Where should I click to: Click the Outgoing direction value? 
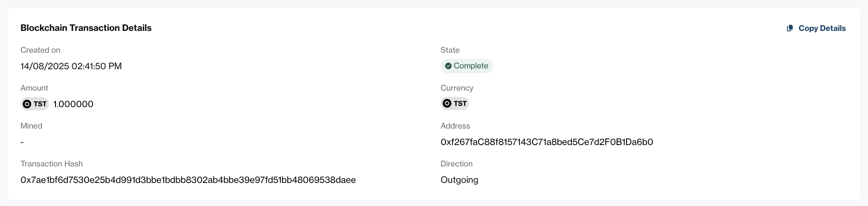pyautogui.click(x=459, y=180)
